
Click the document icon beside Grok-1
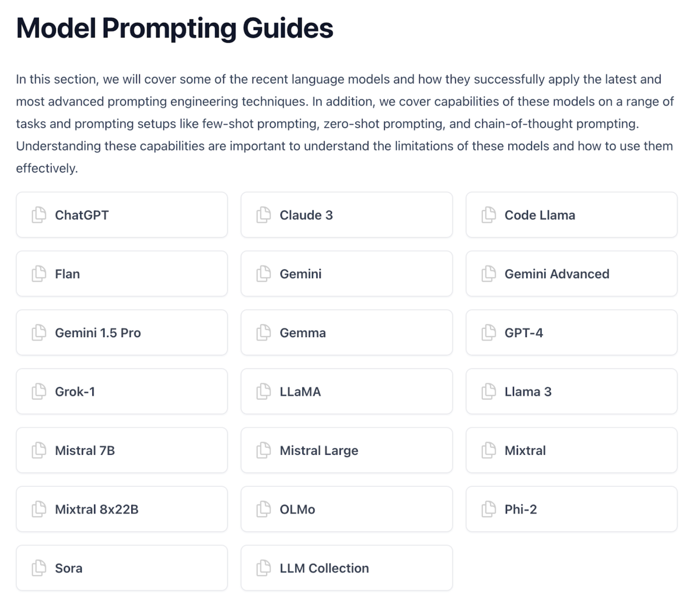point(39,391)
